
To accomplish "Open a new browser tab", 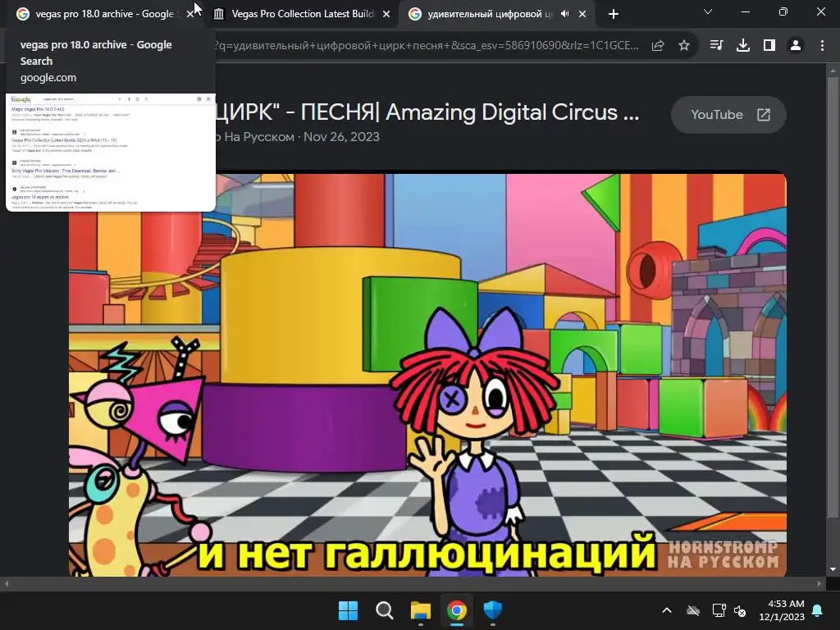I will coord(614,15).
